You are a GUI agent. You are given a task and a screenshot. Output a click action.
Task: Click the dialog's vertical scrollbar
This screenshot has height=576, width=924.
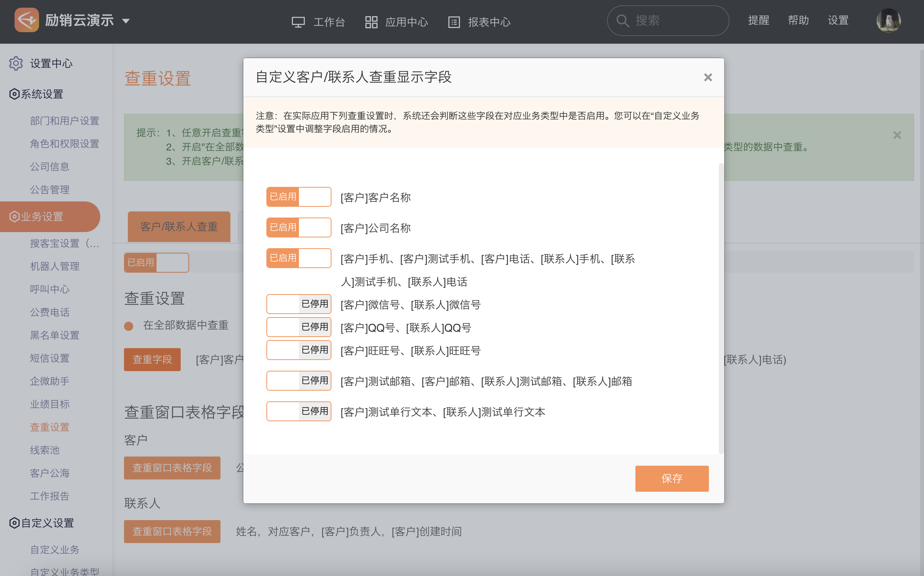[721, 308]
